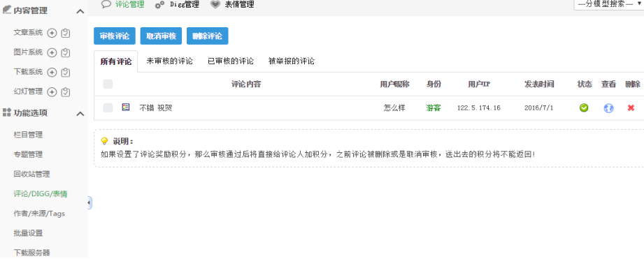Open the 表情管理 top menu
This screenshot has height=266, width=644.
(x=239, y=4)
